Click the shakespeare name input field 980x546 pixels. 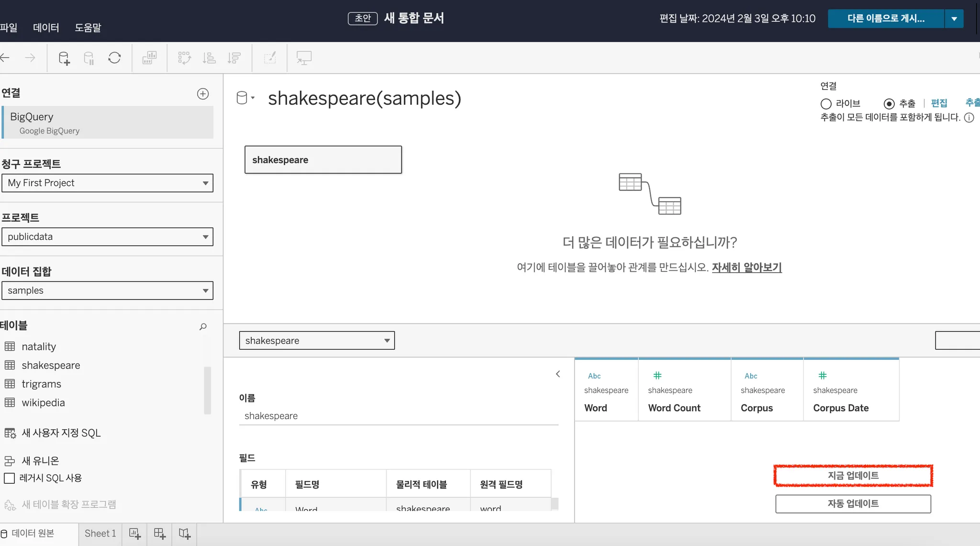click(x=398, y=416)
